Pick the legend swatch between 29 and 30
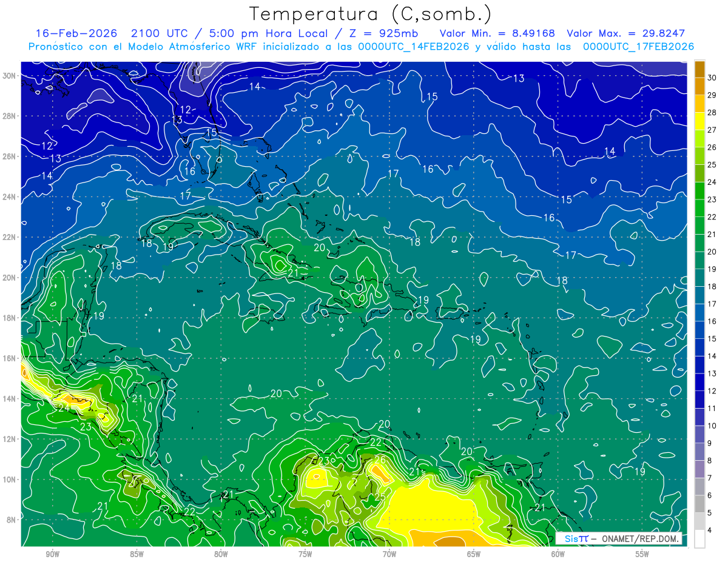 [x=699, y=86]
